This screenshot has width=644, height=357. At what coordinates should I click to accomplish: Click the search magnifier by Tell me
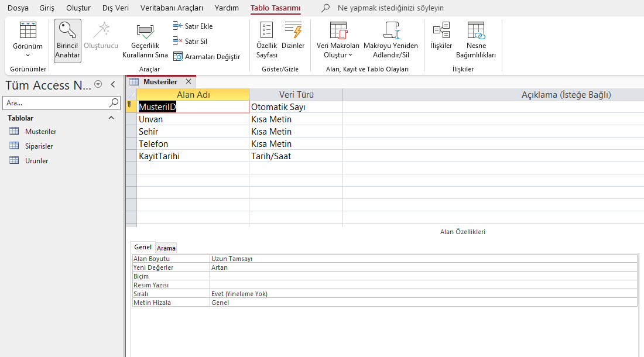[326, 8]
